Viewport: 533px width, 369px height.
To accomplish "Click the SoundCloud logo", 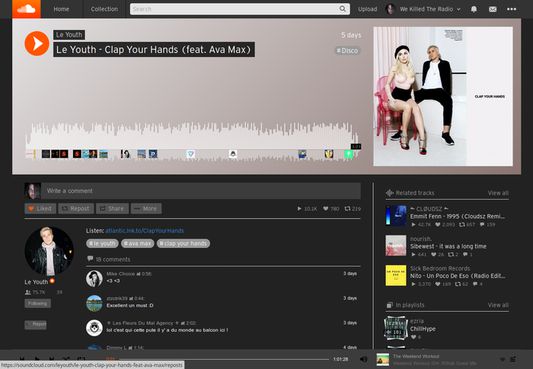I will tap(26, 9).
